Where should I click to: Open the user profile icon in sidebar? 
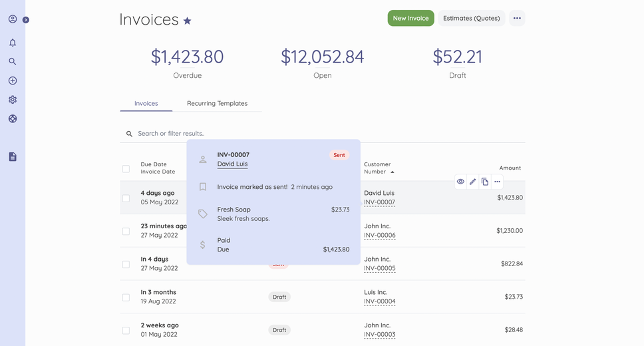click(x=13, y=19)
